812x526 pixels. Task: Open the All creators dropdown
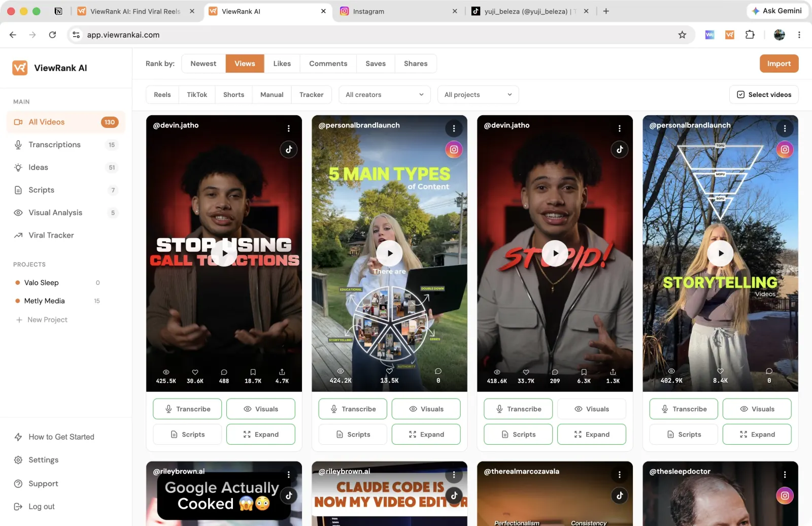click(x=385, y=95)
